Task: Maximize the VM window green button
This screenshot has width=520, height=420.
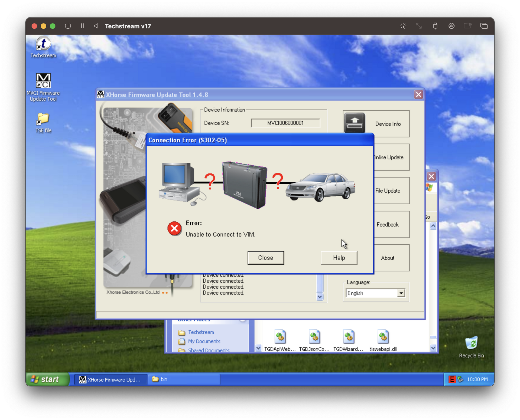Action: click(x=53, y=26)
